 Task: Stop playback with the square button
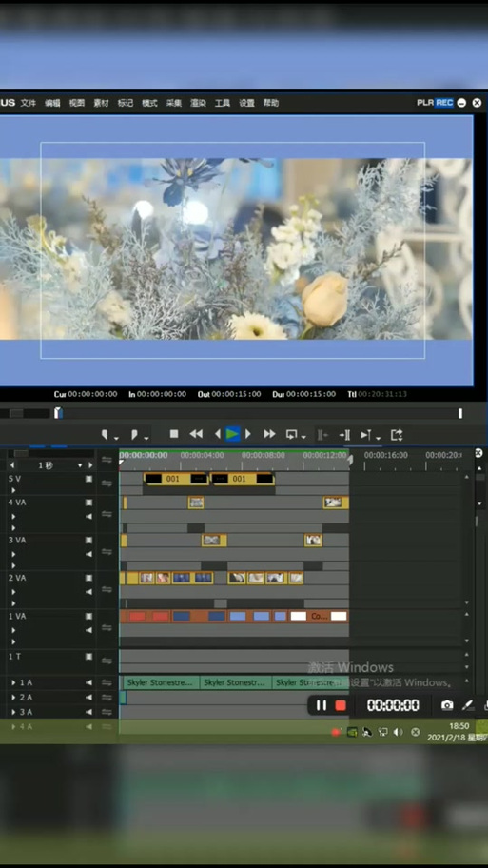pyautogui.click(x=174, y=435)
